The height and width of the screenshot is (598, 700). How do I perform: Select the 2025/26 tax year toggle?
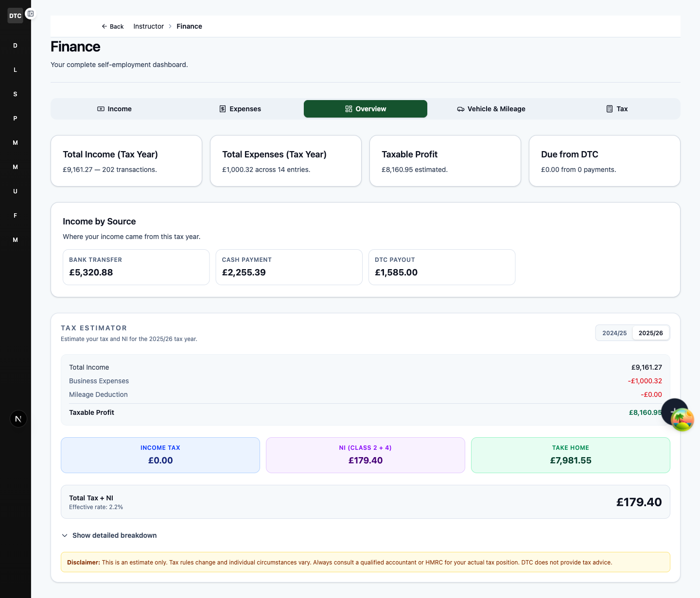pyautogui.click(x=650, y=333)
